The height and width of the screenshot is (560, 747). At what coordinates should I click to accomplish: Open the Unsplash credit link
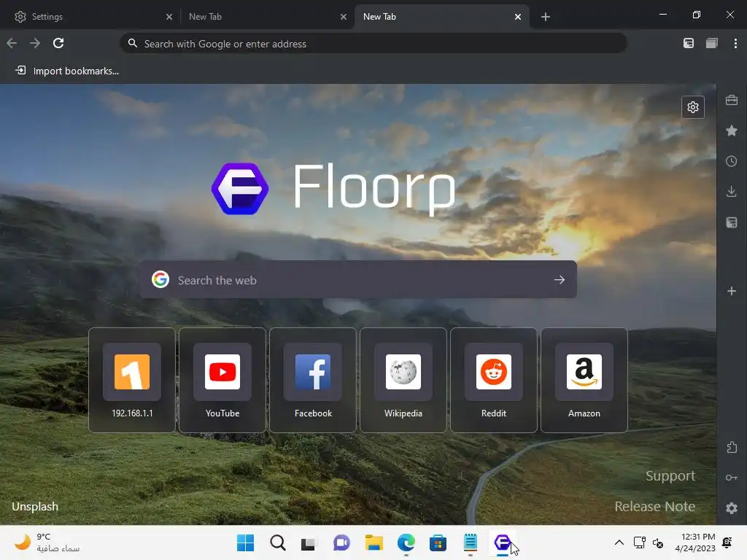click(x=35, y=506)
